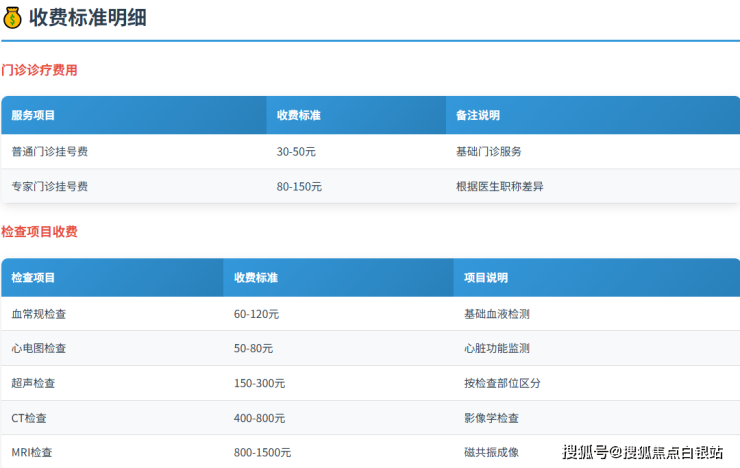Viewport: 740px width, 468px height.
Task: Click the 收费标准明细 page title
Action: (x=88, y=17)
